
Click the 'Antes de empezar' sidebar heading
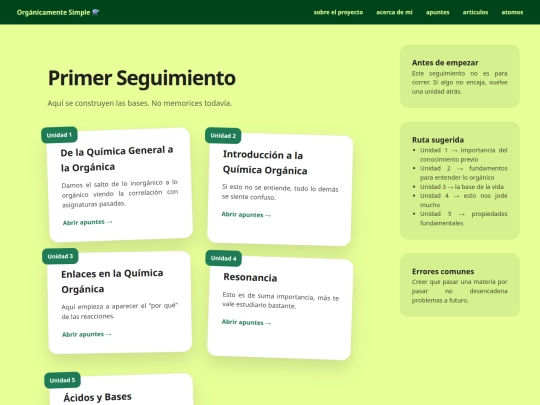(x=445, y=63)
